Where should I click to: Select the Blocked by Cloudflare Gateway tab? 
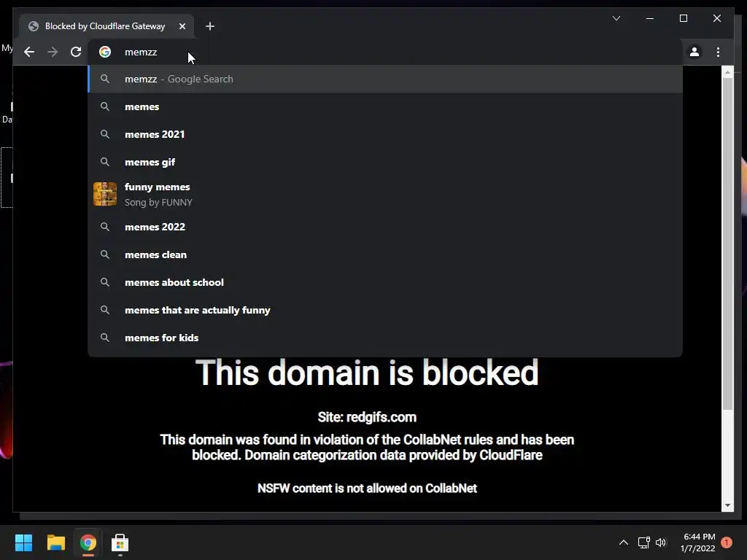[x=107, y=26]
